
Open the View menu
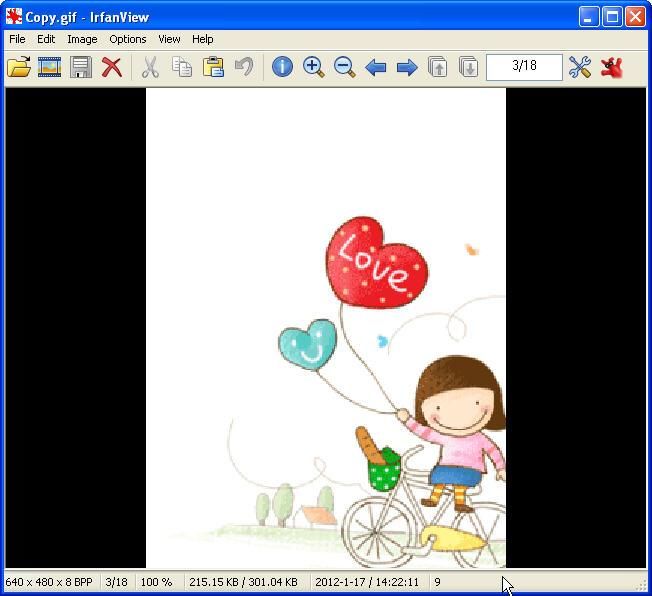click(x=169, y=39)
